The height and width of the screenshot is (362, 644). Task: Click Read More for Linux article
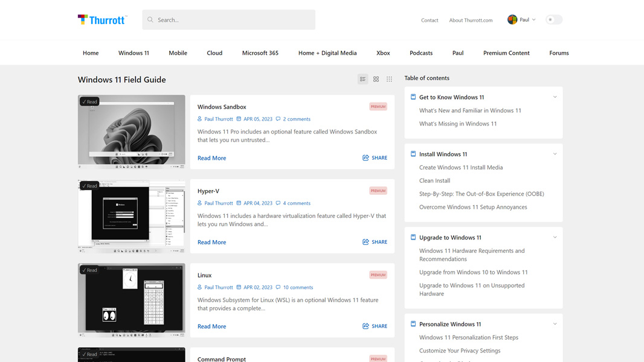tap(211, 326)
